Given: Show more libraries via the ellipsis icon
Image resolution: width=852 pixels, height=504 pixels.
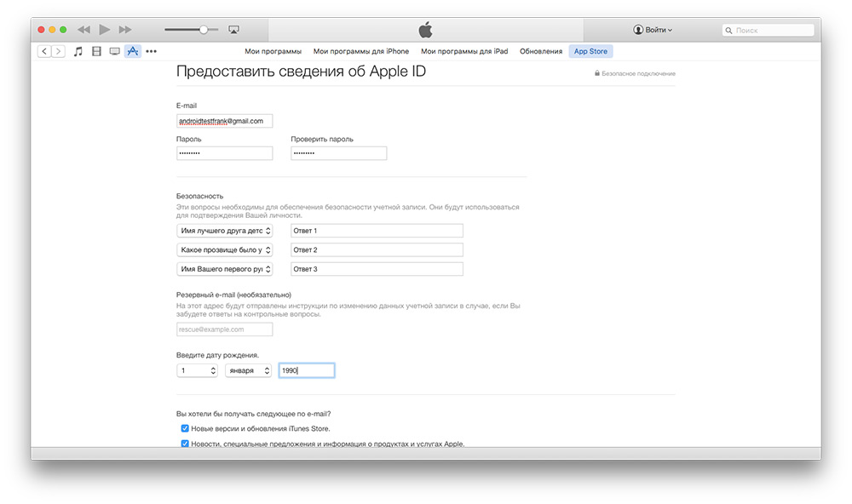Looking at the screenshot, I should [151, 51].
